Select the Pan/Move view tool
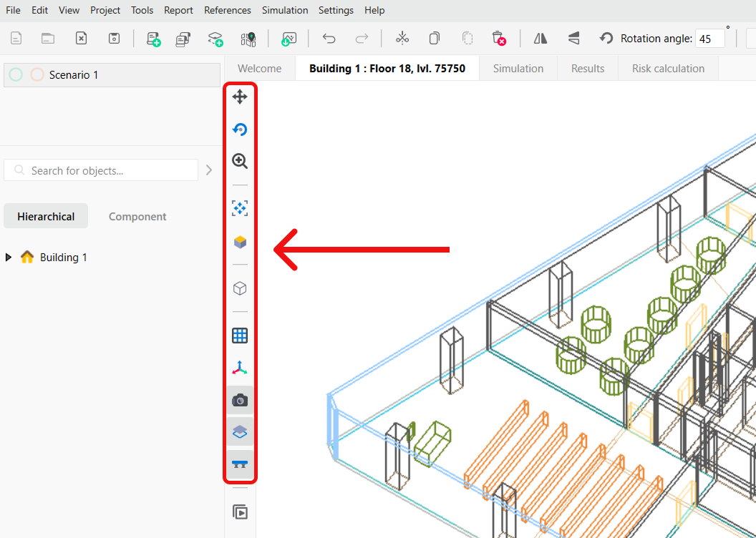Image resolution: width=756 pixels, height=538 pixels. 240,97
